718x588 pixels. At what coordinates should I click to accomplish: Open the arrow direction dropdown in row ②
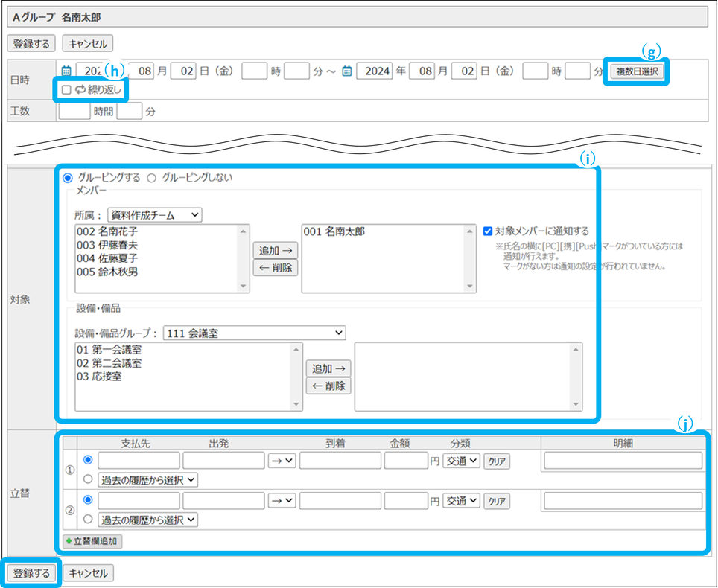click(x=282, y=501)
